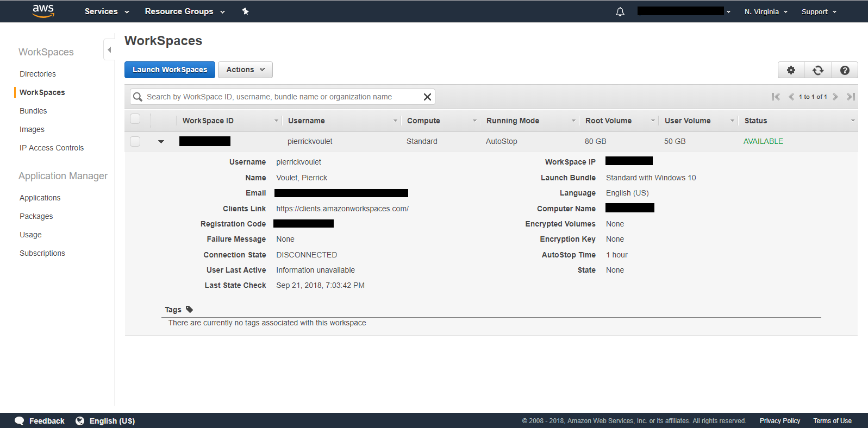This screenshot has height=428, width=868.
Task: Click the magnifier search icon
Action: (138, 97)
